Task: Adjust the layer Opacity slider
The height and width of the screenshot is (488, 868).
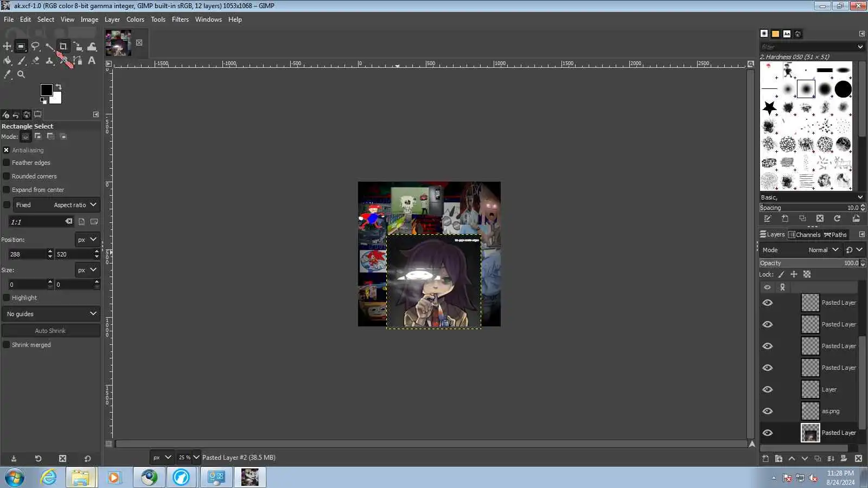Action: pyautogui.click(x=809, y=263)
